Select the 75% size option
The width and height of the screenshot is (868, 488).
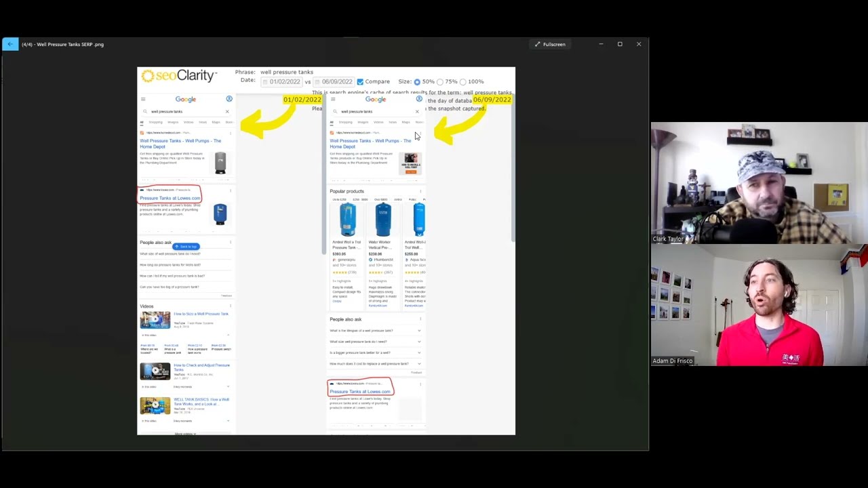tap(440, 81)
